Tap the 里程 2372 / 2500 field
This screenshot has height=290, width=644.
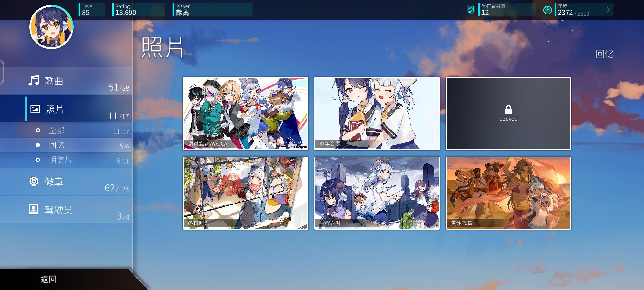584,10
